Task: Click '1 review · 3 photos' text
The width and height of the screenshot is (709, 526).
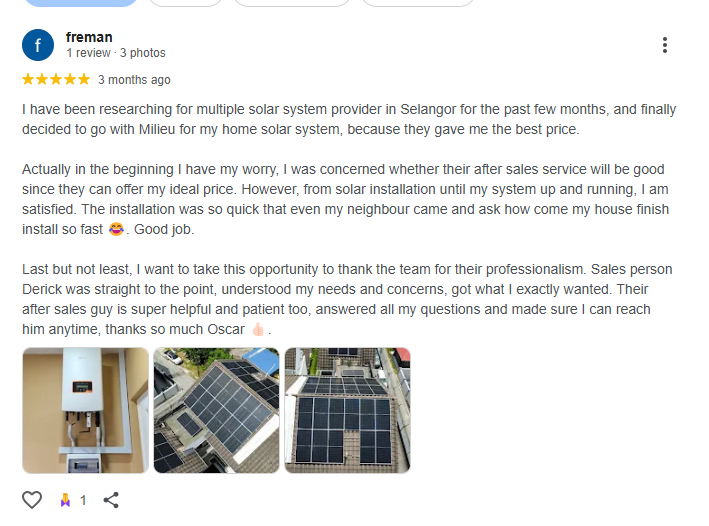Action: pos(116,53)
